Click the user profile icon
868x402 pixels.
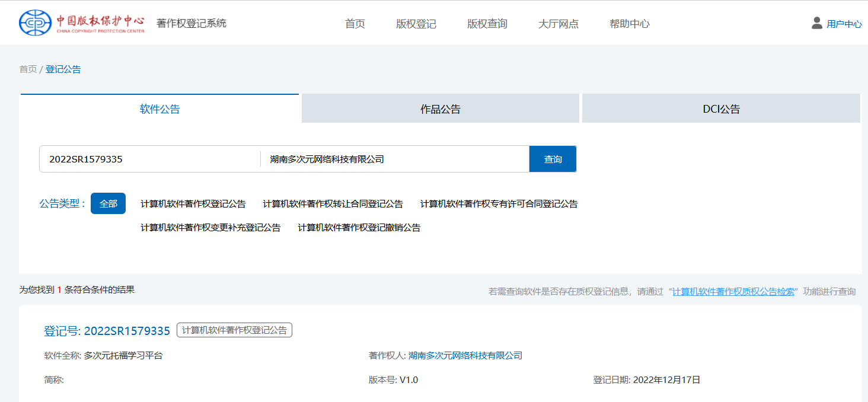click(817, 23)
